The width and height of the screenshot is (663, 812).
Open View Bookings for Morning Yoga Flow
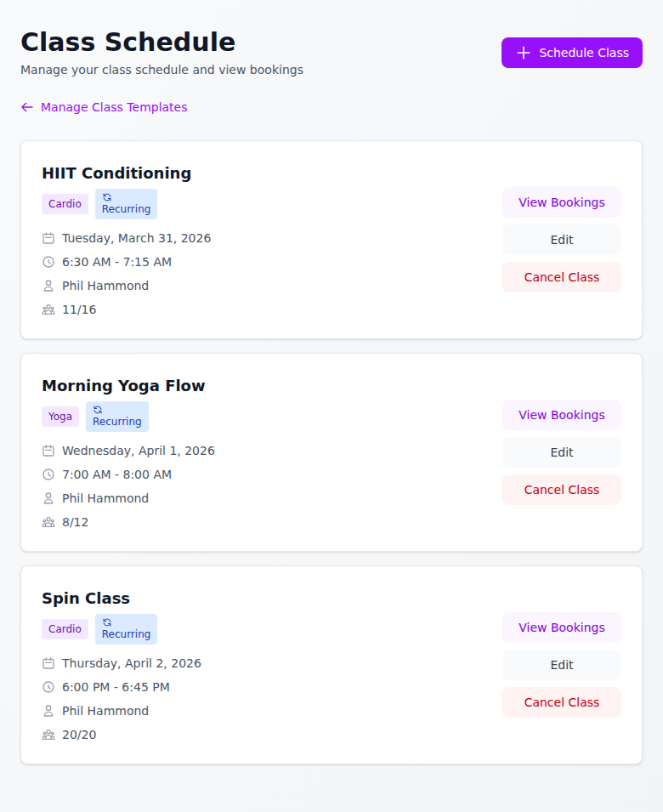(561, 415)
